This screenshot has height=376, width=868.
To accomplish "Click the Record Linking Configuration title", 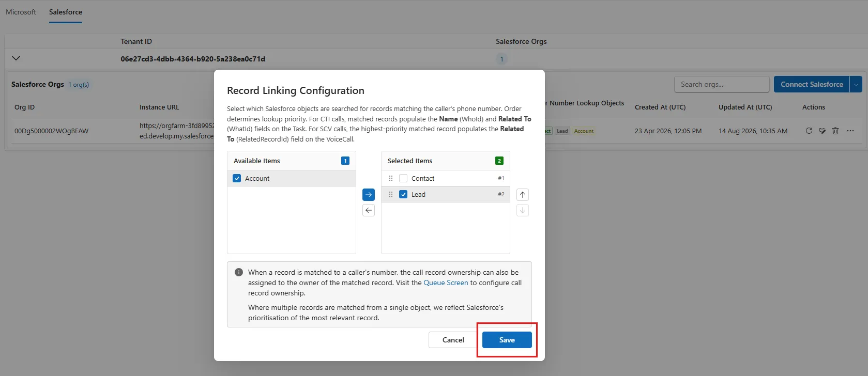I will tap(296, 90).
